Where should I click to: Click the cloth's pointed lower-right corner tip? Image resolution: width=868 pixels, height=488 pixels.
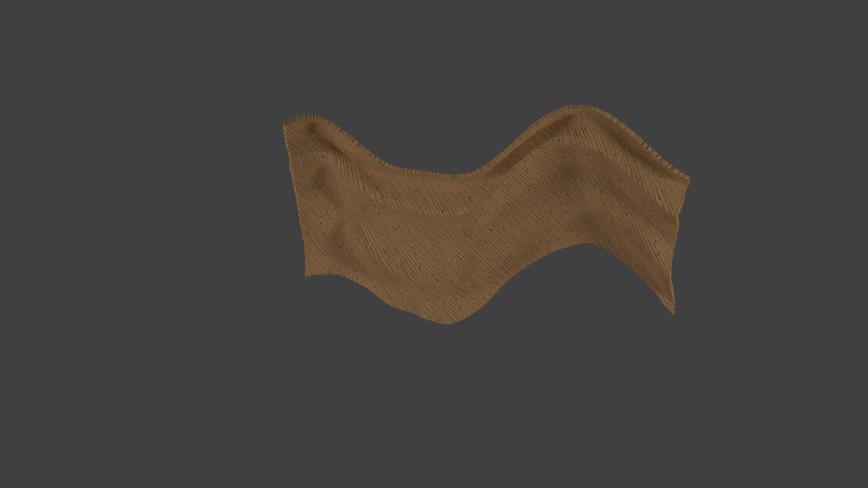point(673,312)
